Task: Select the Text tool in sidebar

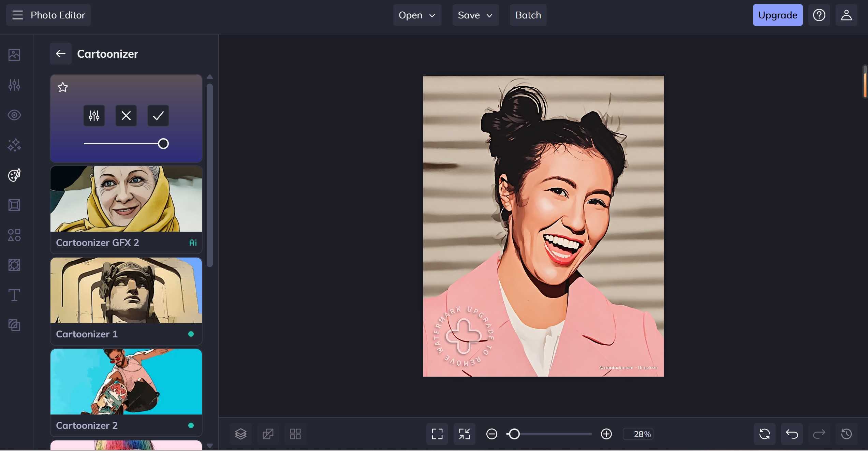Action: (14, 295)
